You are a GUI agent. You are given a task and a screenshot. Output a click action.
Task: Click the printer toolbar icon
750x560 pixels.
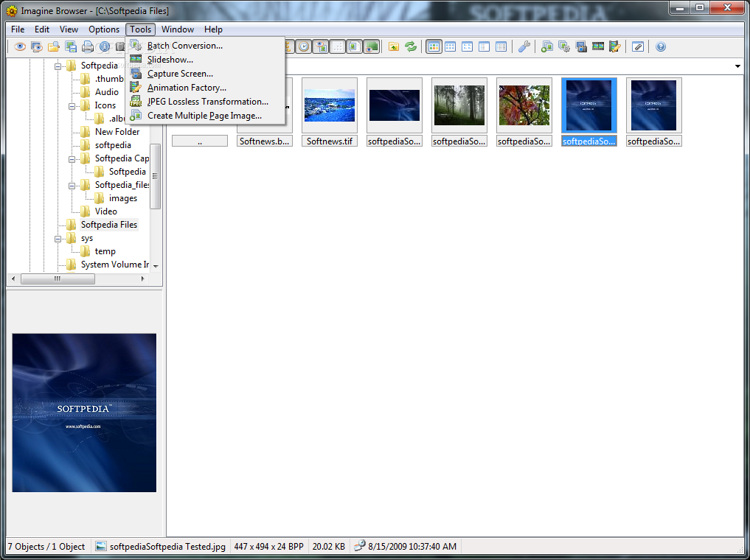point(87,47)
